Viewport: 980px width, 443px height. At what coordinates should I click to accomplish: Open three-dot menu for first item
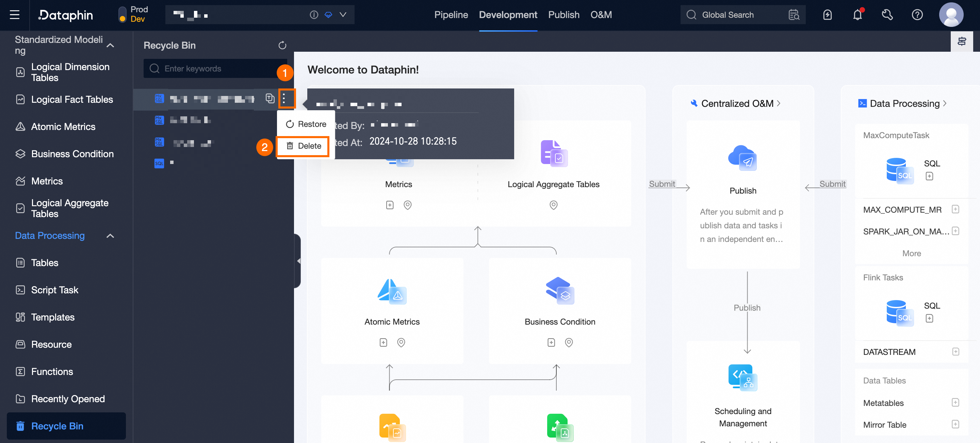[284, 98]
